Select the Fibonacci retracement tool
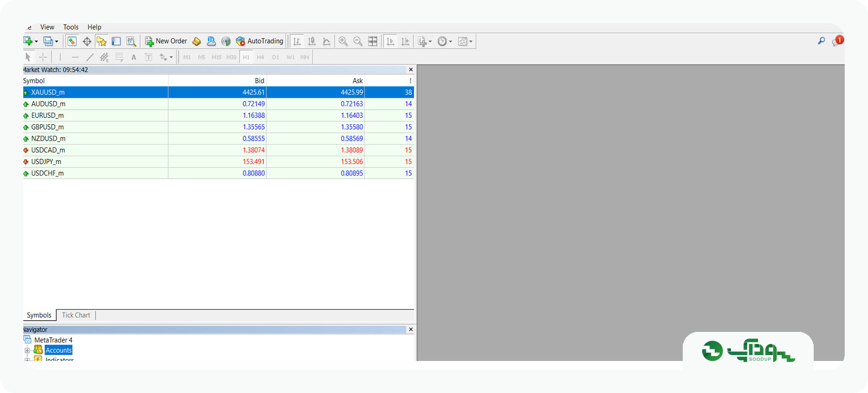The image size is (868, 393). pyautogui.click(x=119, y=57)
